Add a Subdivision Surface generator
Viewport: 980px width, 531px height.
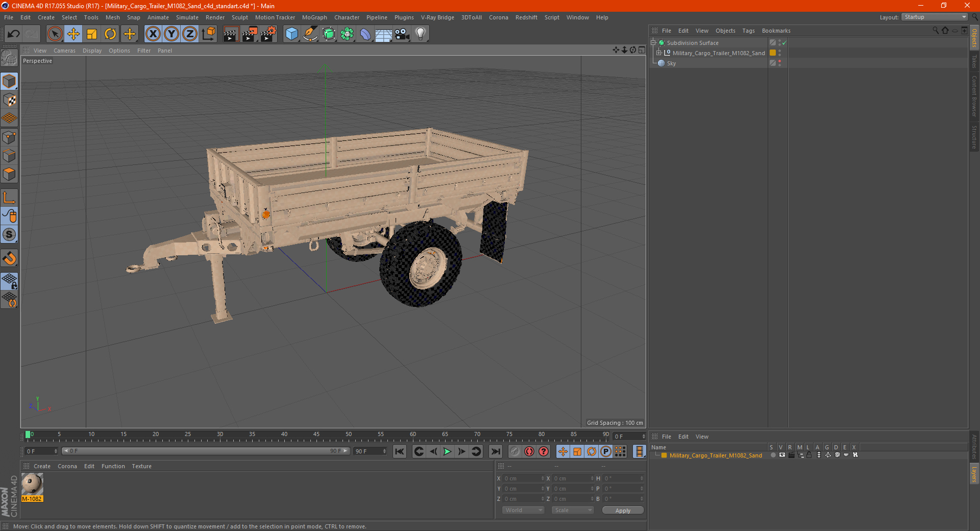329,34
